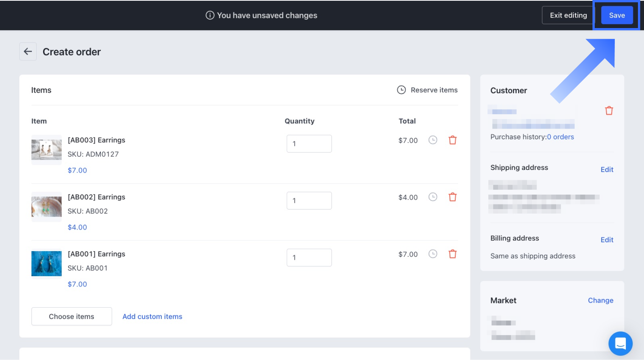Screen dimensions: 644x360
Task: Open the Choose items picker
Action: (x=72, y=316)
